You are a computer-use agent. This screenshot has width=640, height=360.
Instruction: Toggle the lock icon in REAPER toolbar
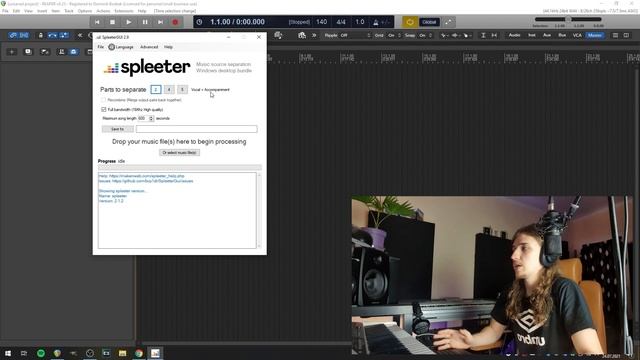coord(40,36)
